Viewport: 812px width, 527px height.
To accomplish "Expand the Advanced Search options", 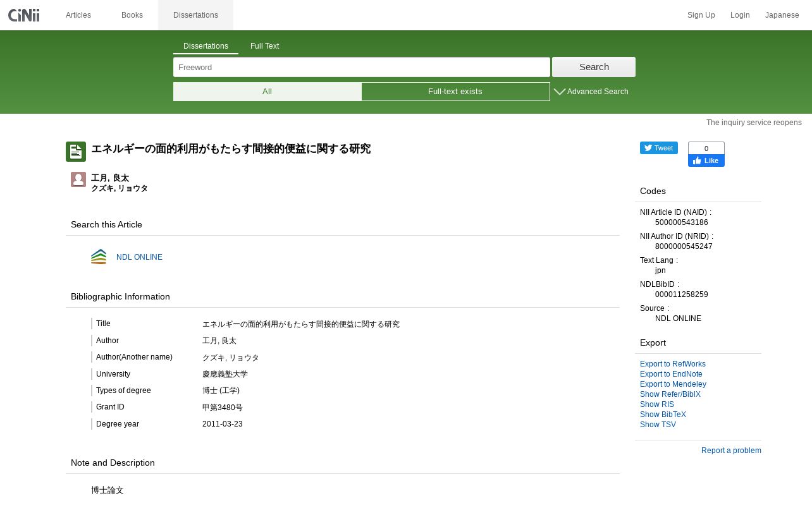I will [591, 92].
